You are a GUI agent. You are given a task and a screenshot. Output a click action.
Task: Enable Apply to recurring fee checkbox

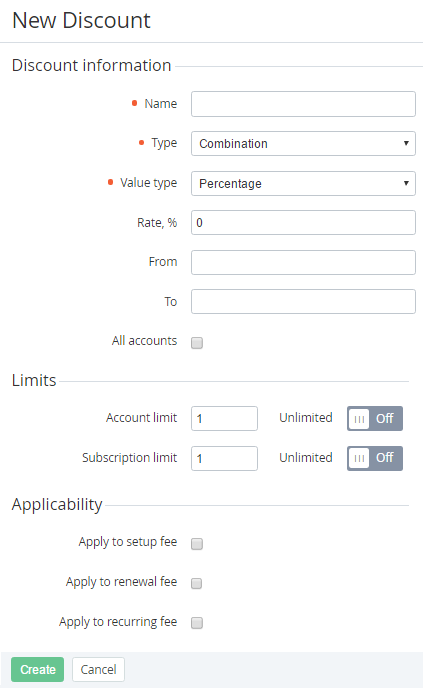pyautogui.click(x=197, y=623)
